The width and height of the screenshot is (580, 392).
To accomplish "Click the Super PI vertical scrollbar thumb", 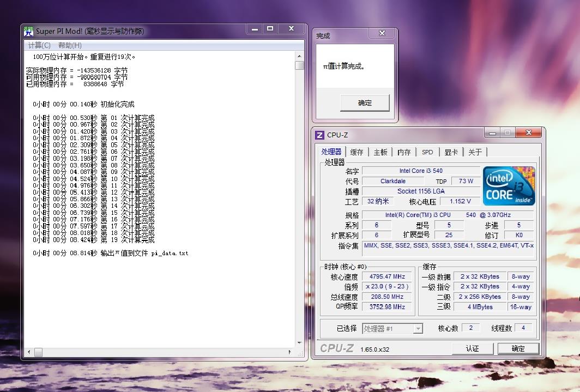I will click(299, 65).
